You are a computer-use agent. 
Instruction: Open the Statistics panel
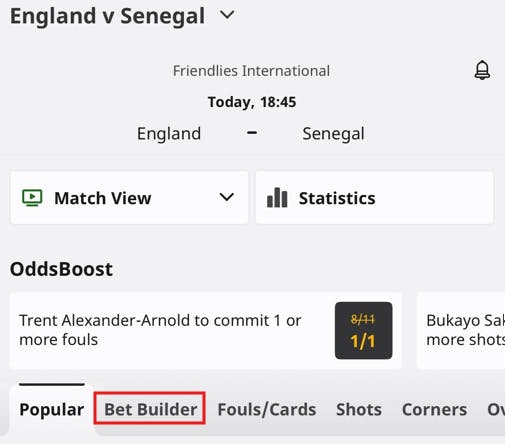(x=374, y=198)
